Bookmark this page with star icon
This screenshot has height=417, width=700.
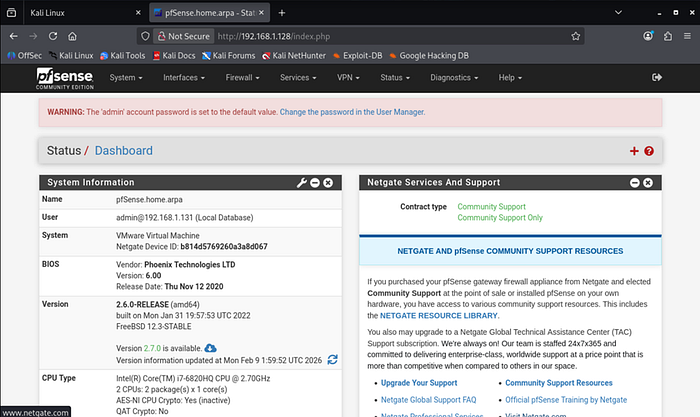point(575,36)
